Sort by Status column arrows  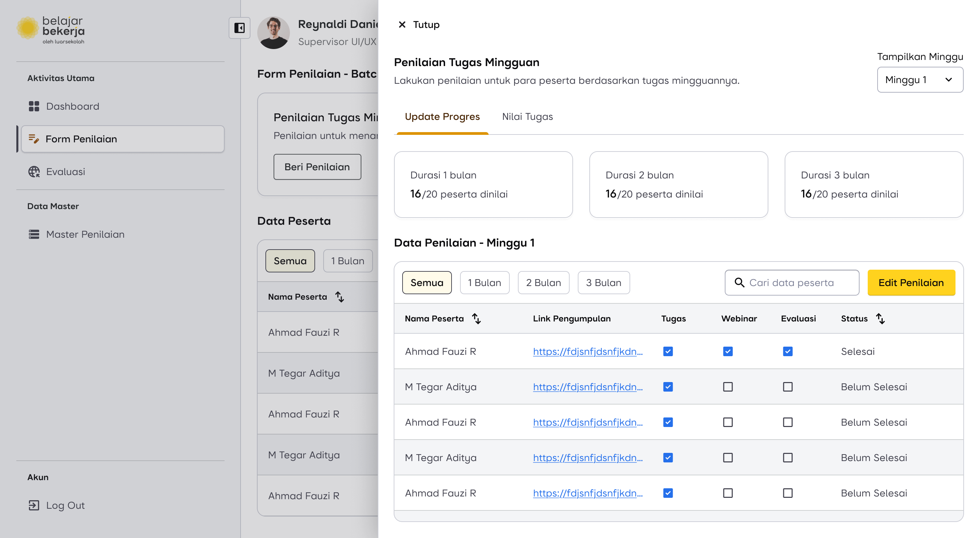880,318
